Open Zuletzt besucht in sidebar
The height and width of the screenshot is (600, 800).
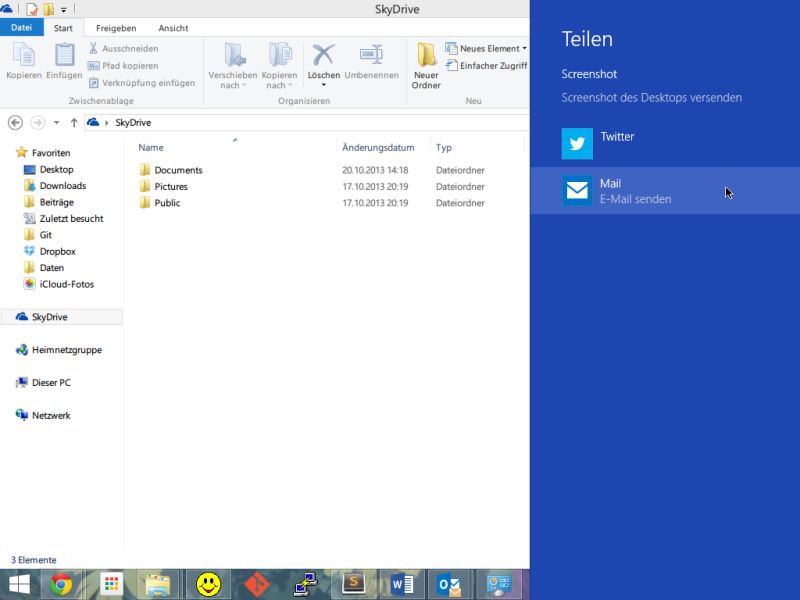pyautogui.click(x=71, y=218)
